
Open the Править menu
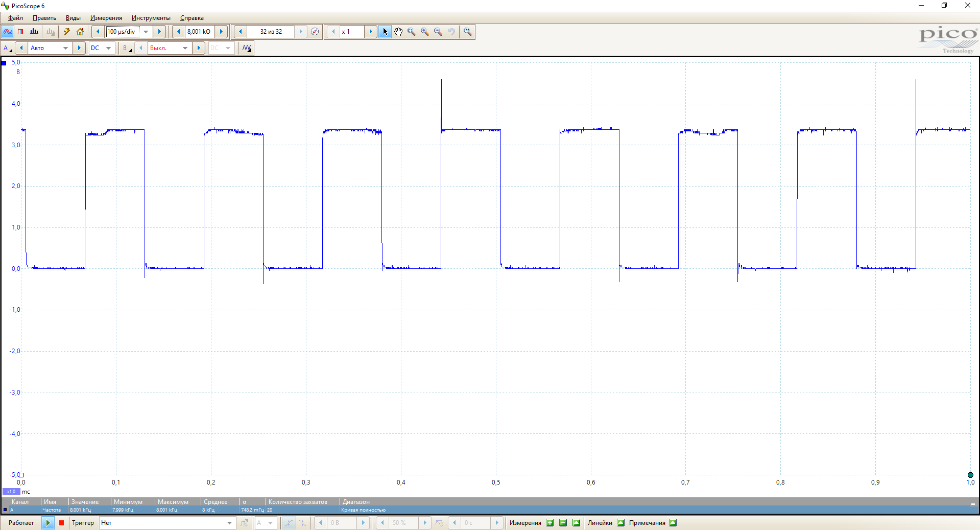[44, 18]
